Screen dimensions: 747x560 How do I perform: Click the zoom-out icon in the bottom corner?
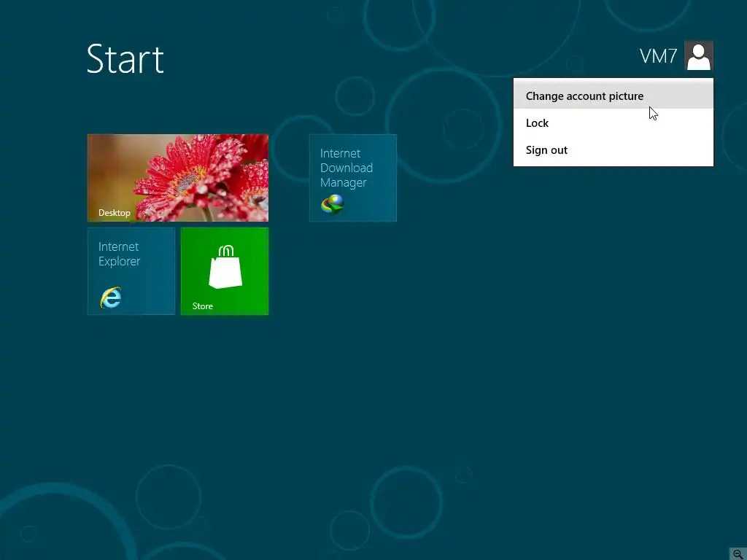738,554
